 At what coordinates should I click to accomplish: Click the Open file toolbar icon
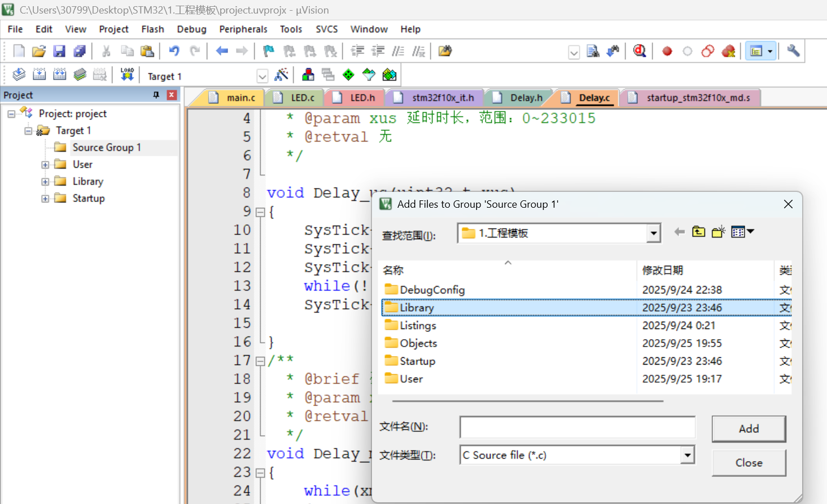(39, 51)
